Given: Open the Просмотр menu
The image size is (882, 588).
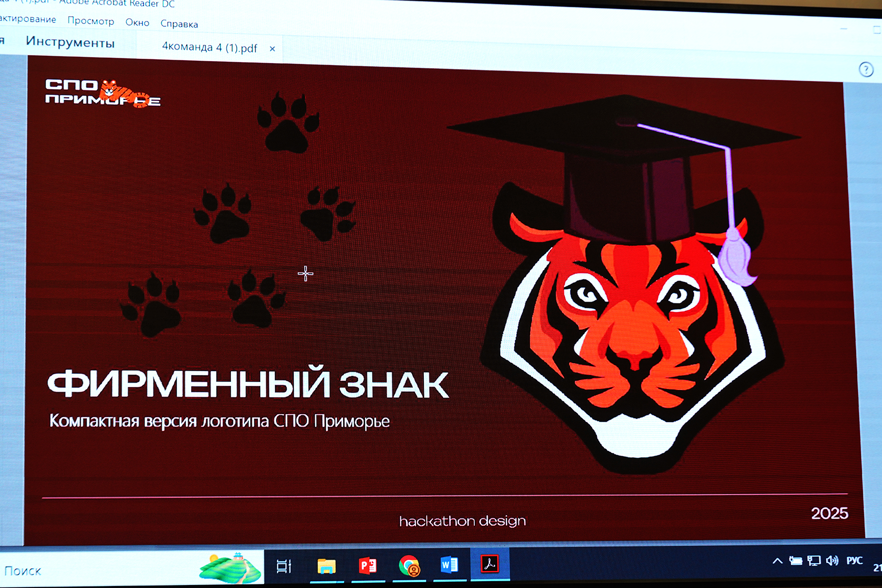Looking at the screenshot, I should [x=91, y=21].
